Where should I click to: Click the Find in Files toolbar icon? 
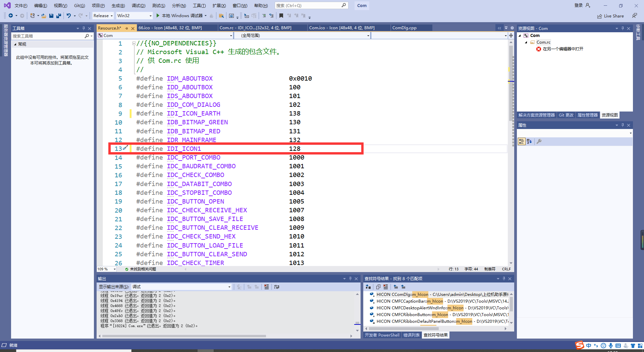[221, 15]
